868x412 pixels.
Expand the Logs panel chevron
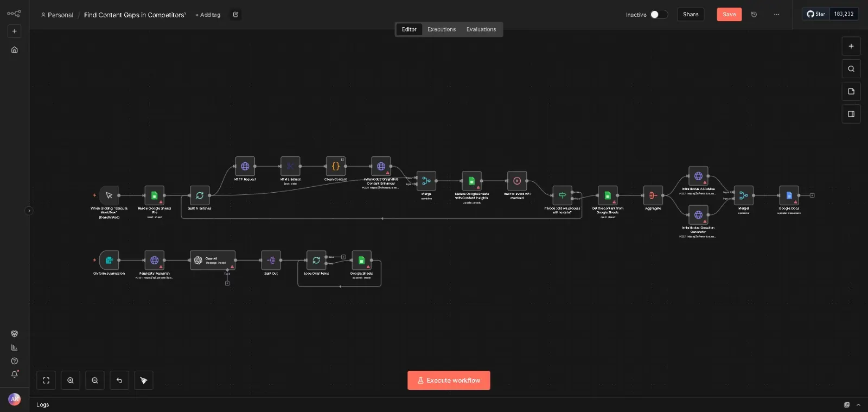858,405
